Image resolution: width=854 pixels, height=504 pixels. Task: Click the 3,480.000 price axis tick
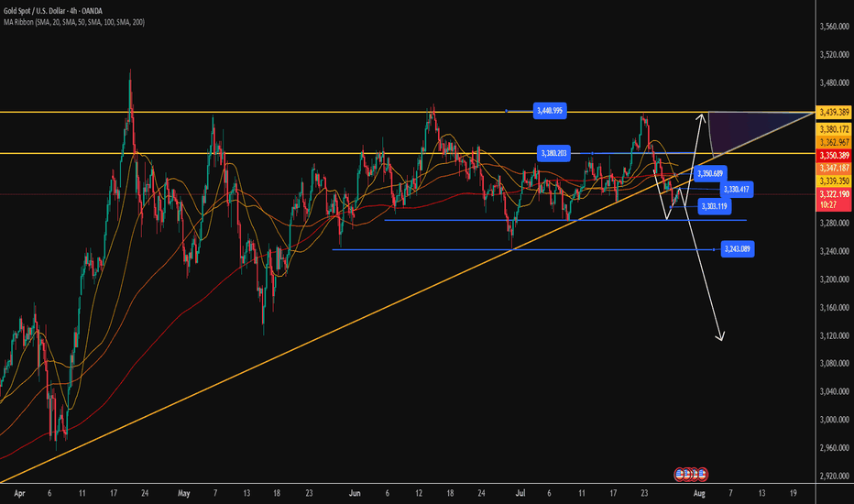(834, 82)
